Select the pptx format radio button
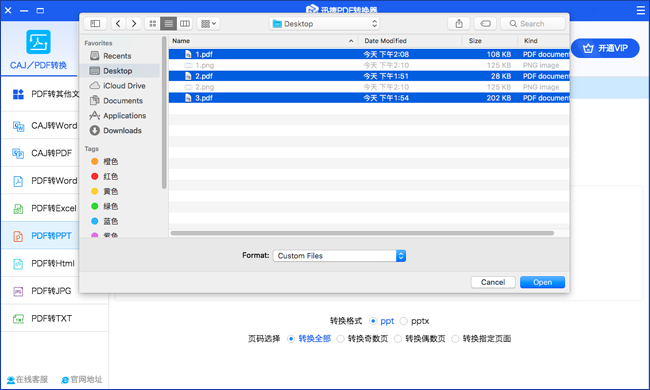This screenshot has height=390, width=650. (403, 321)
